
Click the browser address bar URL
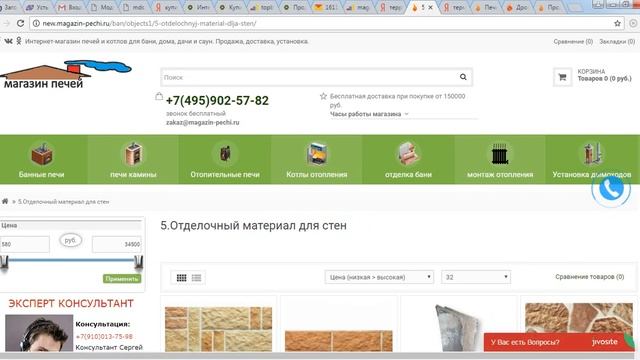coord(149,24)
